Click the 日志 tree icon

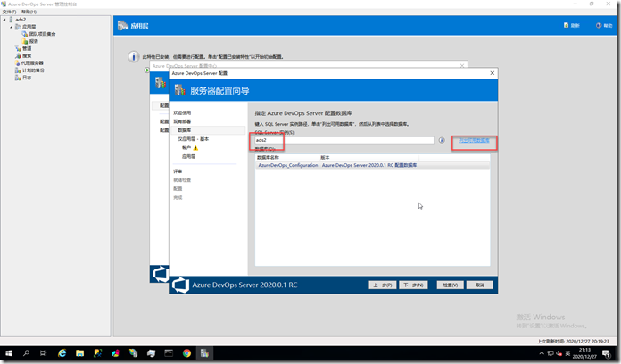pos(18,78)
